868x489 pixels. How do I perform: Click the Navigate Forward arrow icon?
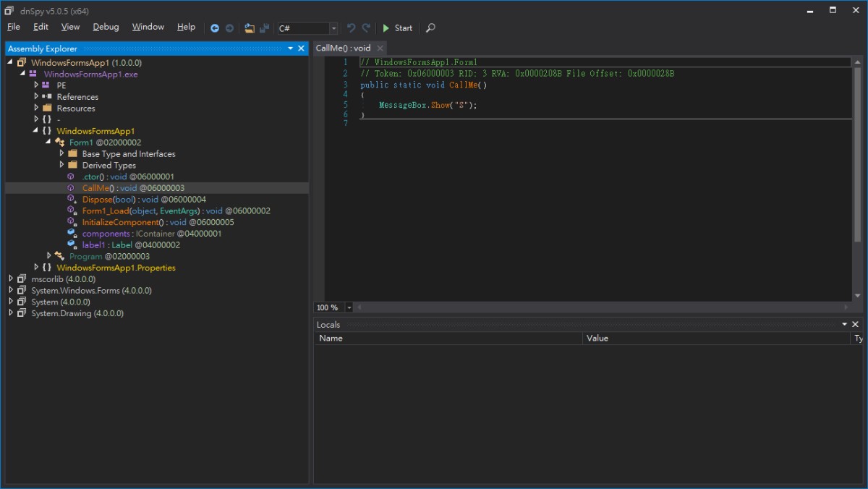[229, 28]
